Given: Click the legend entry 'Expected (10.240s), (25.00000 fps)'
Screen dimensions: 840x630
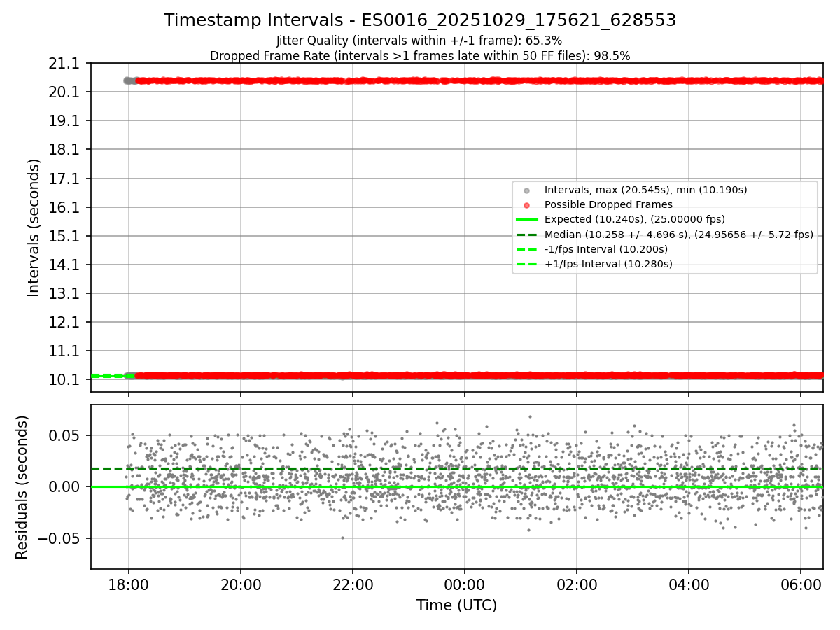Looking at the screenshot, I should 634,219.
